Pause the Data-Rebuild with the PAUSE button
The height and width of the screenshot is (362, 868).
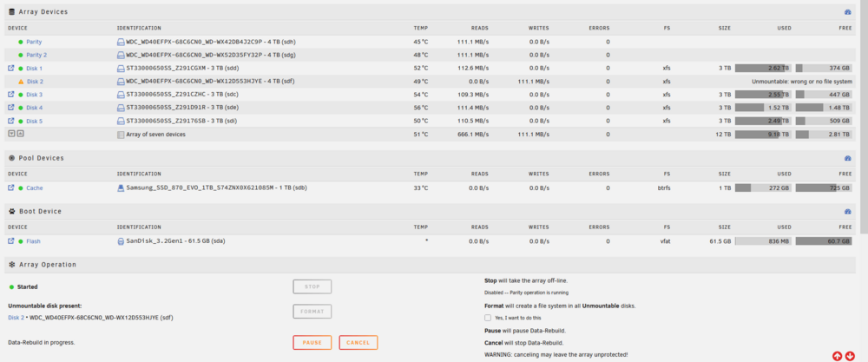312,343
